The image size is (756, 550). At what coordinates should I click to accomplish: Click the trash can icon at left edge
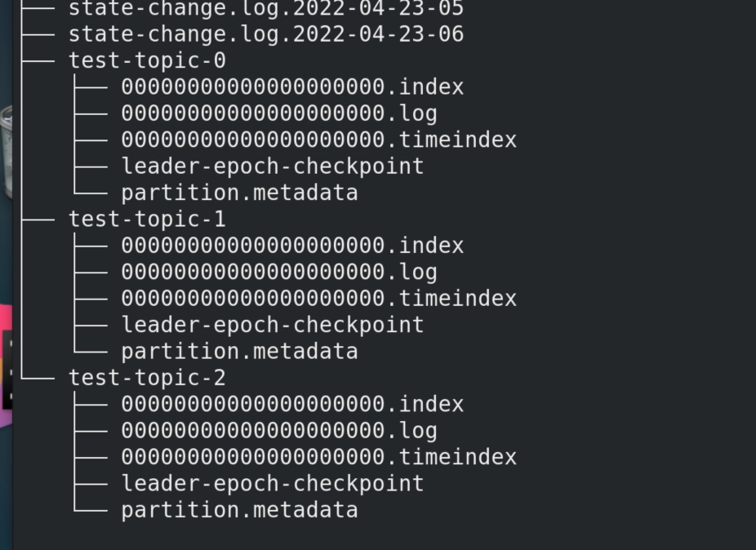tap(7, 151)
